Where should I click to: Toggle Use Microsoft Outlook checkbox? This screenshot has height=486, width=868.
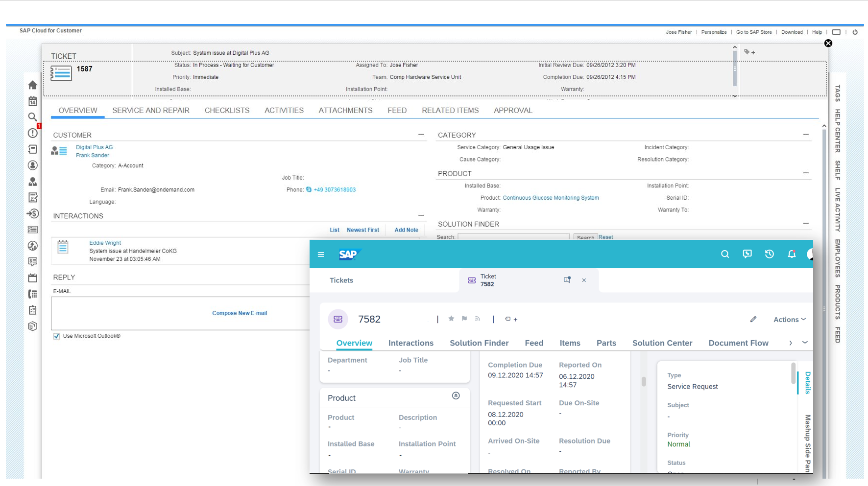pyautogui.click(x=56, y=336)
